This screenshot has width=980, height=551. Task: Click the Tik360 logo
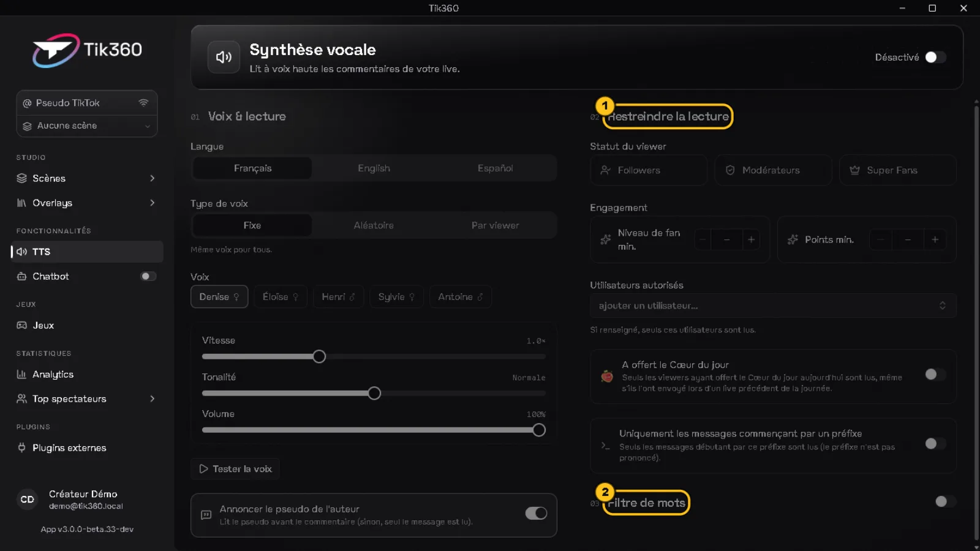click(x=87, y=50)
